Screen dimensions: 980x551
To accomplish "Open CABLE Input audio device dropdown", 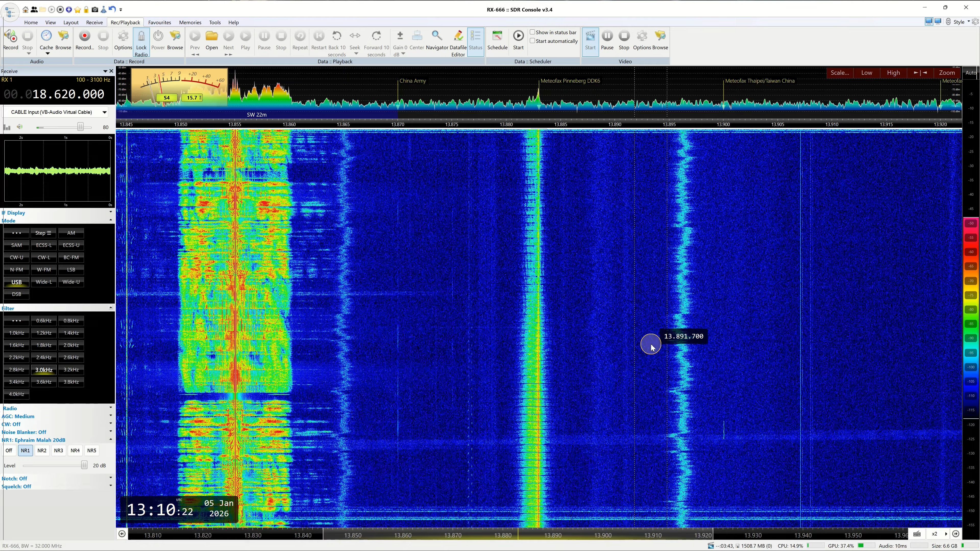I will point(104,112).
